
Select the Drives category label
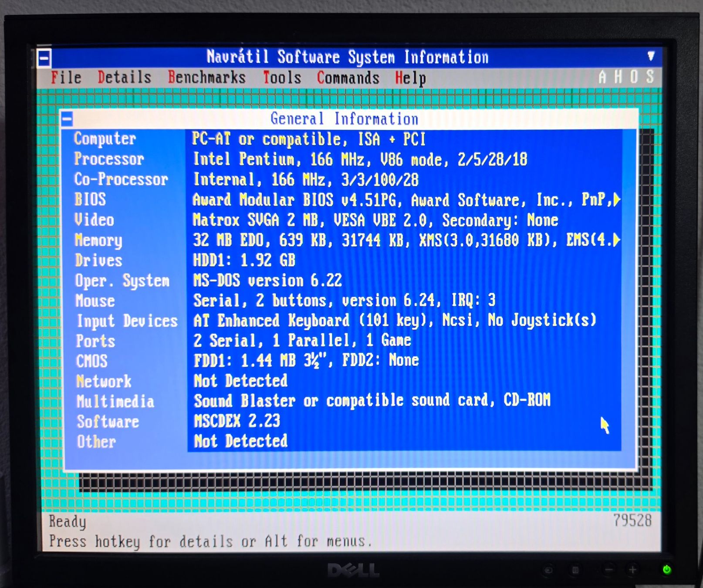click(x=98, y=260)
